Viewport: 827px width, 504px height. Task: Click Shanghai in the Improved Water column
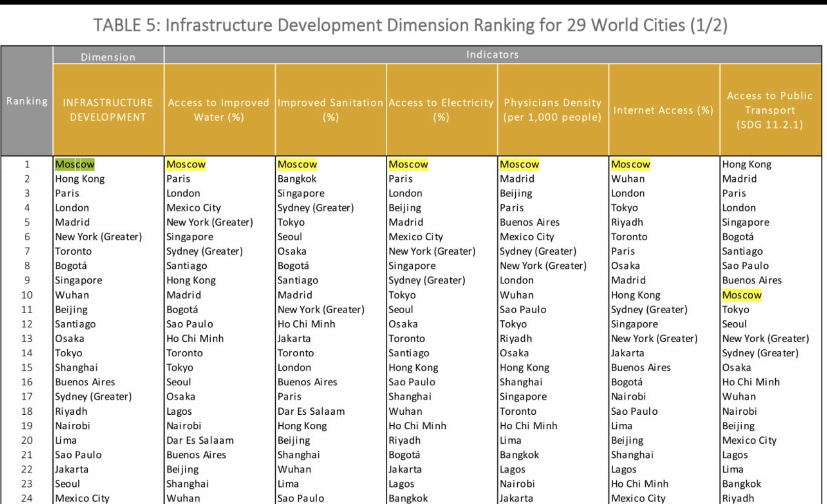pos(187,484)
